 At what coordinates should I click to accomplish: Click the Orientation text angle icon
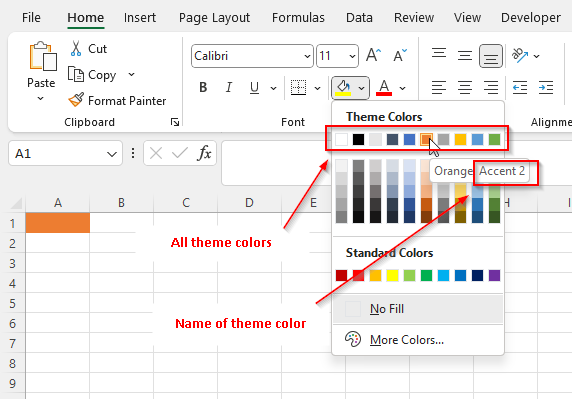point(520,55)
